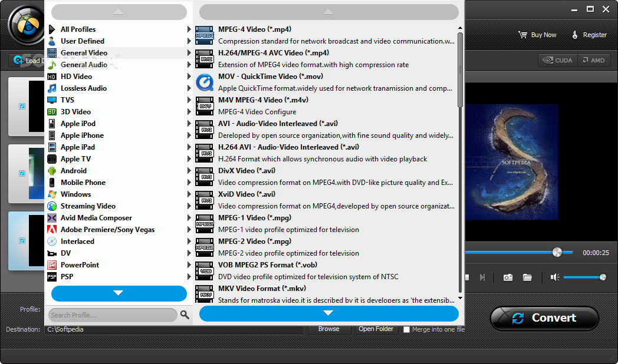Click the VOB MPEG2 PS format icon

tap(204, 271)
